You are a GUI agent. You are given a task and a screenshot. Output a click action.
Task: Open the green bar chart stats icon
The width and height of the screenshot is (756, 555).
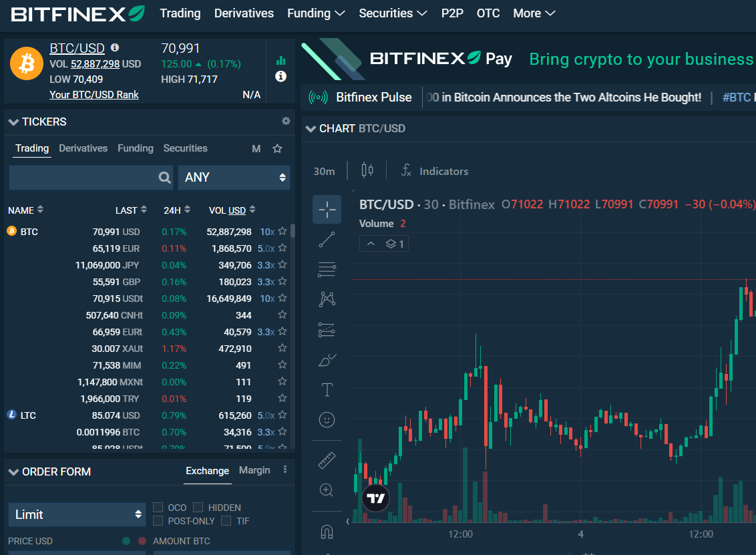click(x=280, y=60)
